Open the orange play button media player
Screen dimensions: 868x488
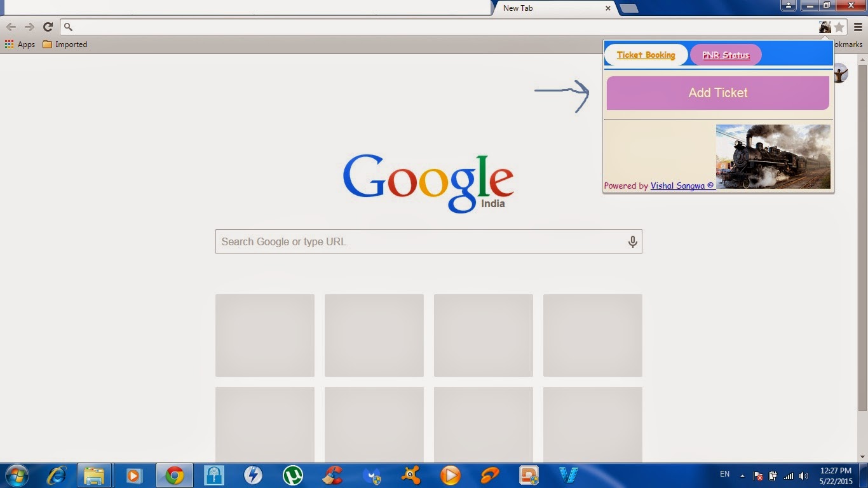pos(451,475)
